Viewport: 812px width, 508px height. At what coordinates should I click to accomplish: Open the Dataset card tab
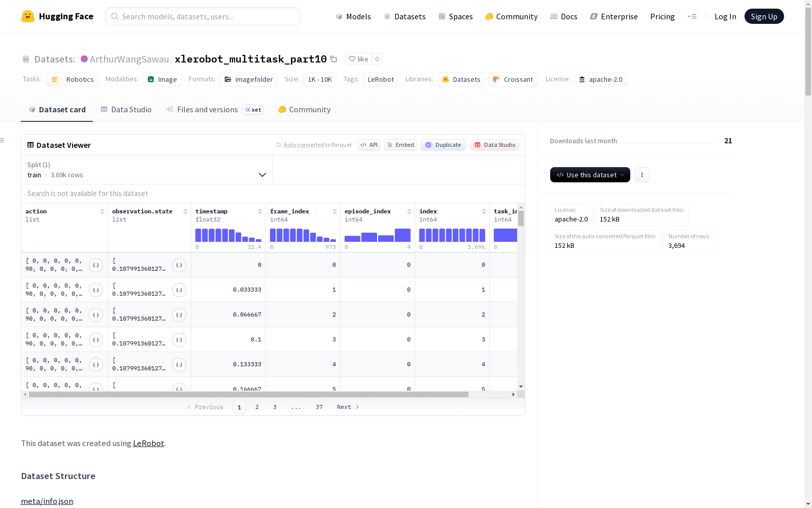[57, 110]
